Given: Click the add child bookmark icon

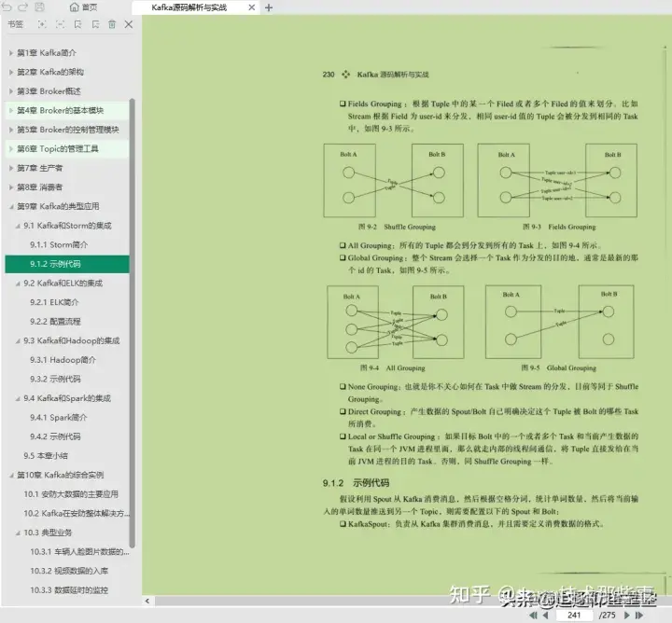Looking at the screenshot, I should click(95, 24).
